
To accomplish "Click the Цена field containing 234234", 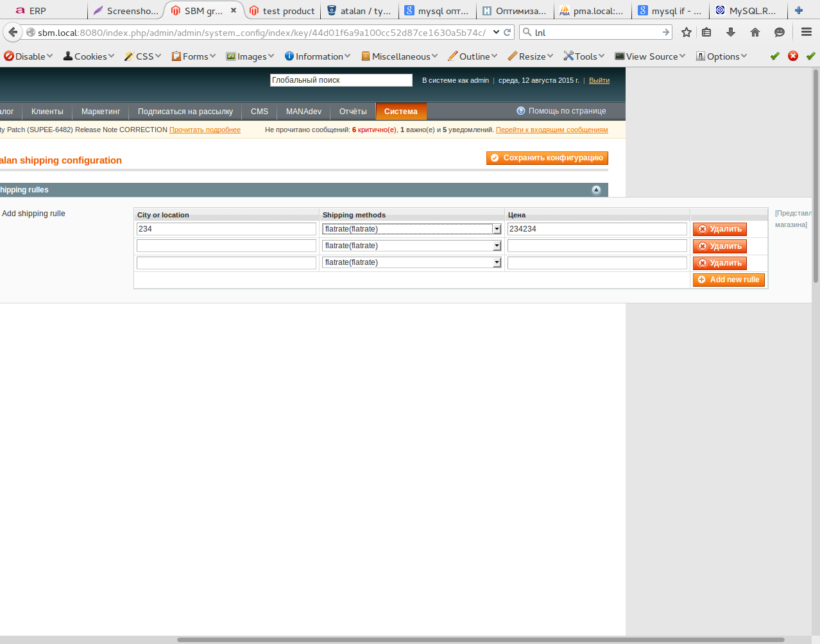I will 597,229.
